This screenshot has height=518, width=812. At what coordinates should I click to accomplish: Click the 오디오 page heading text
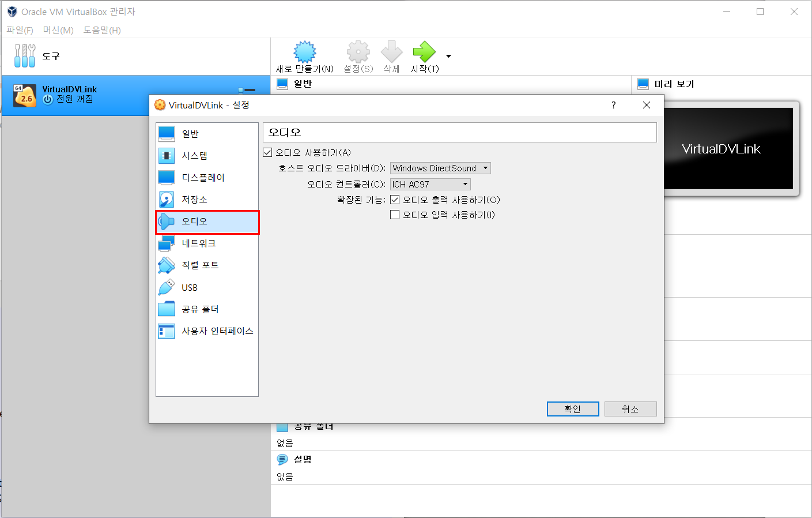[x=285, y=133]
